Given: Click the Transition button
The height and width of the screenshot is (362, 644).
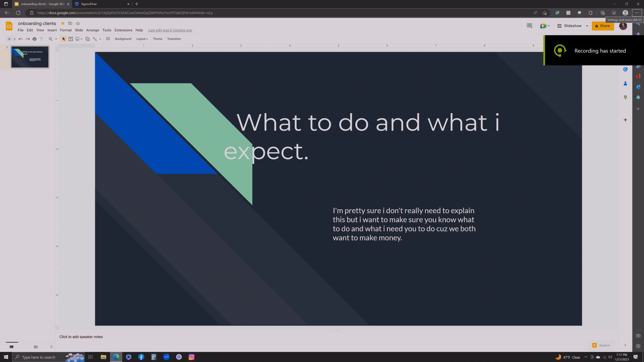Looking at the screenshot, I should [x=174, y=39].
